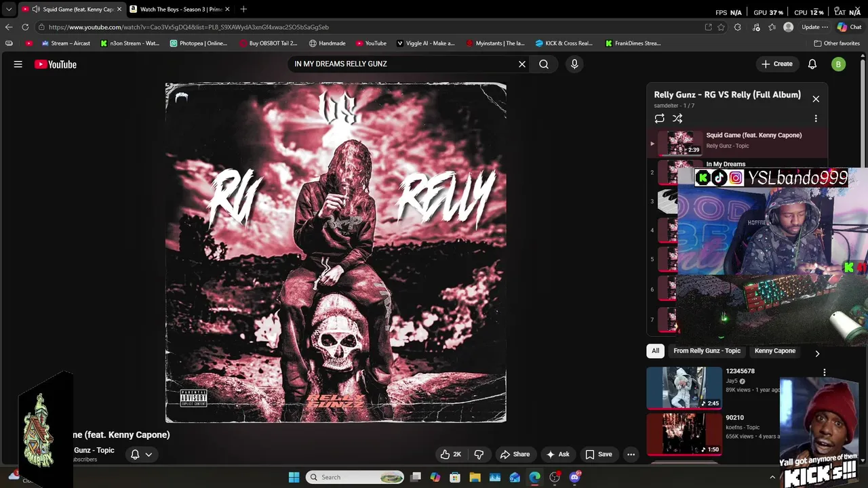
Task: Play Squid Game in the playlist
Action: pyautogui.click(x=736, y=142)
